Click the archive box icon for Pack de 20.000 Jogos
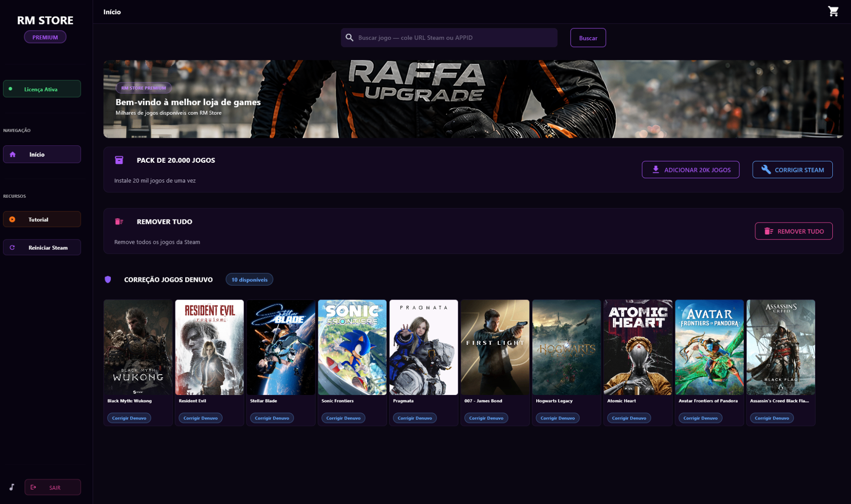 tap(119, 160)
